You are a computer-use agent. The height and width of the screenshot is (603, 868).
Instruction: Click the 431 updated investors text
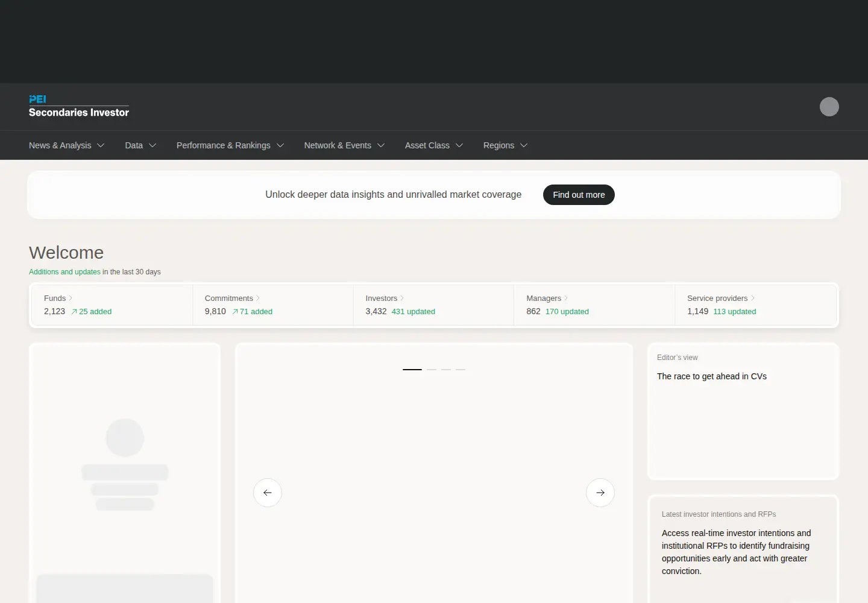pyautogui.click(x=414, y=312)
